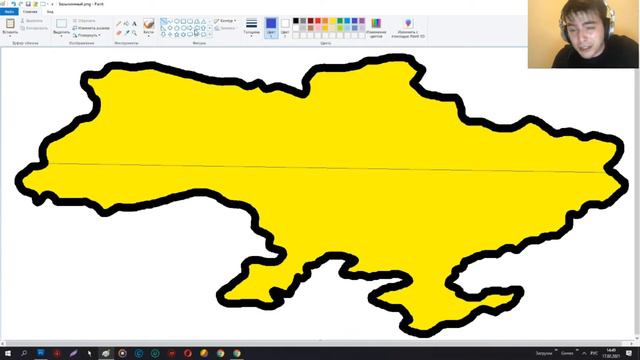The image size is (640, 360).
Task: Open the quick access toolbar customize arrow
Action: (x=52, y=4)
